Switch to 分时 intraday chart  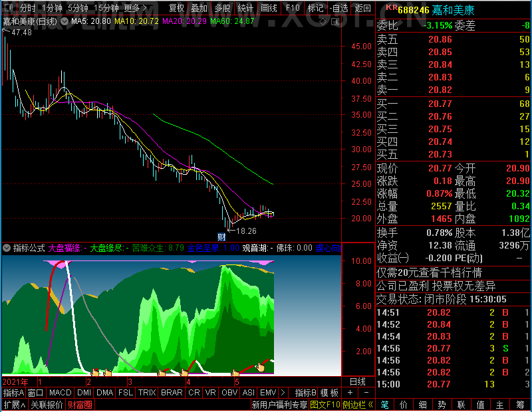pos(27,8)
